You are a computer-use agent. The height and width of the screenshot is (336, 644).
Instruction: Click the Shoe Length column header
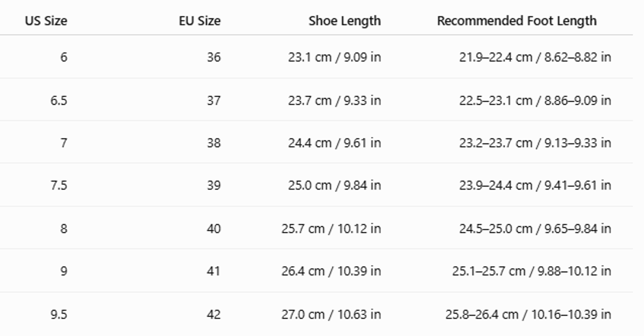coord(345,21)
